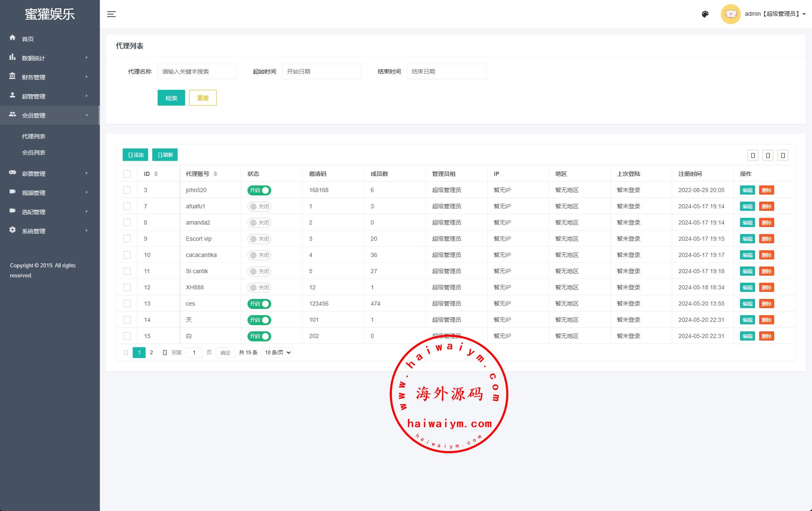Screen dimensions: 812x511
Task: Toggle status switch for john520
Action: [x=259, y=190]
